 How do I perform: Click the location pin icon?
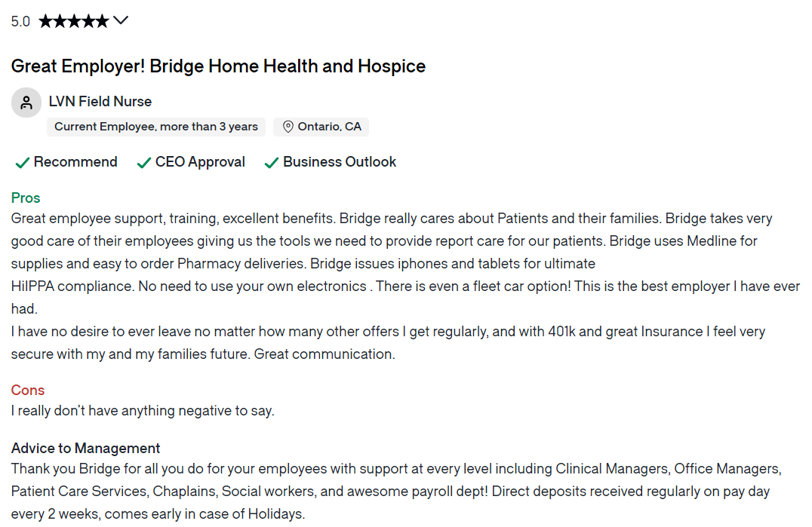(288, 127)
